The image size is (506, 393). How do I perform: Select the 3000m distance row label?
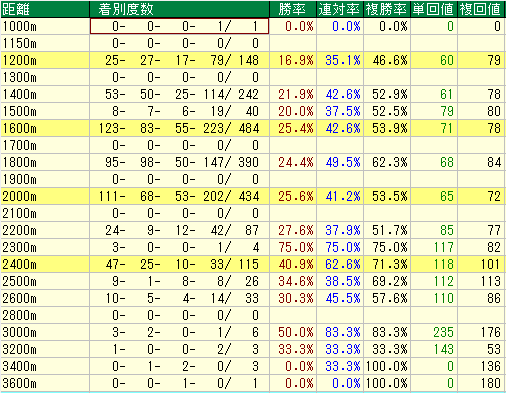click(x=19, y=332)
